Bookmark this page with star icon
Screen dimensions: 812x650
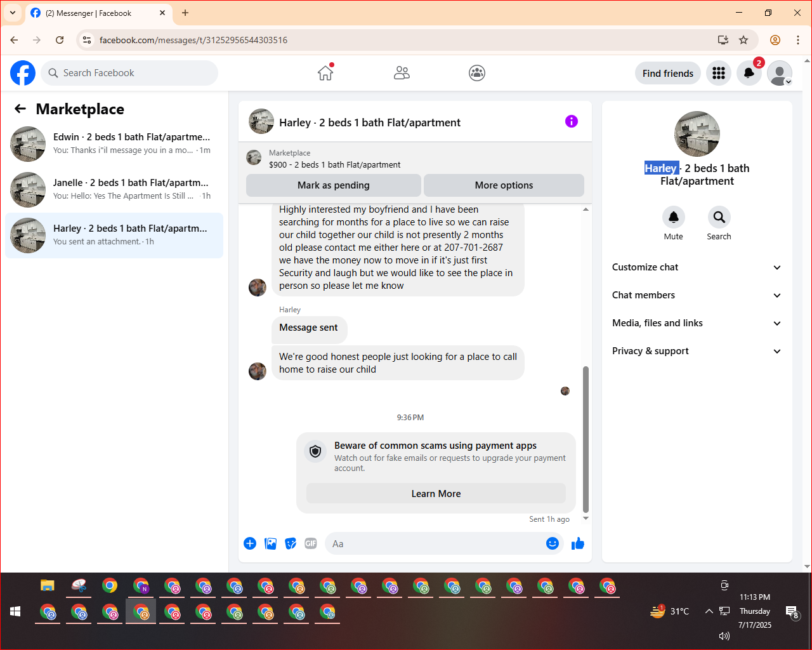click(x=743, y=40)
